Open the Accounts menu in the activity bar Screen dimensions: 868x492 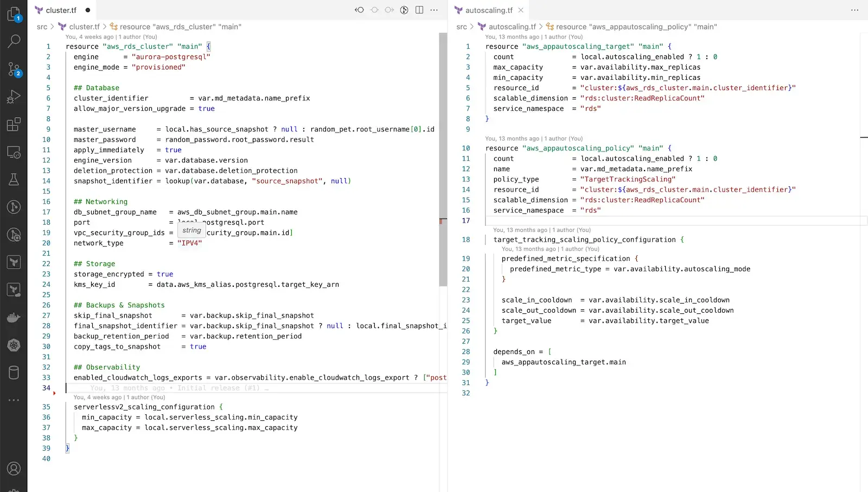point(14,469)
